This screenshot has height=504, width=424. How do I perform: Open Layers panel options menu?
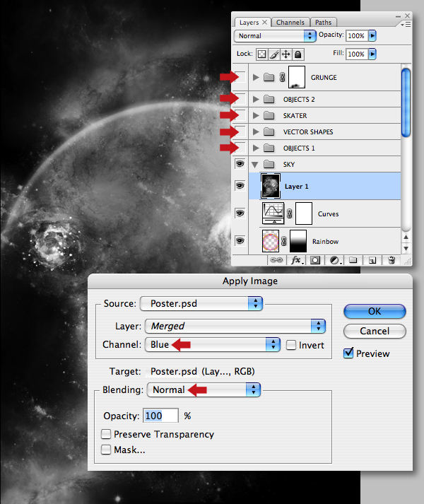pos(406,25)
